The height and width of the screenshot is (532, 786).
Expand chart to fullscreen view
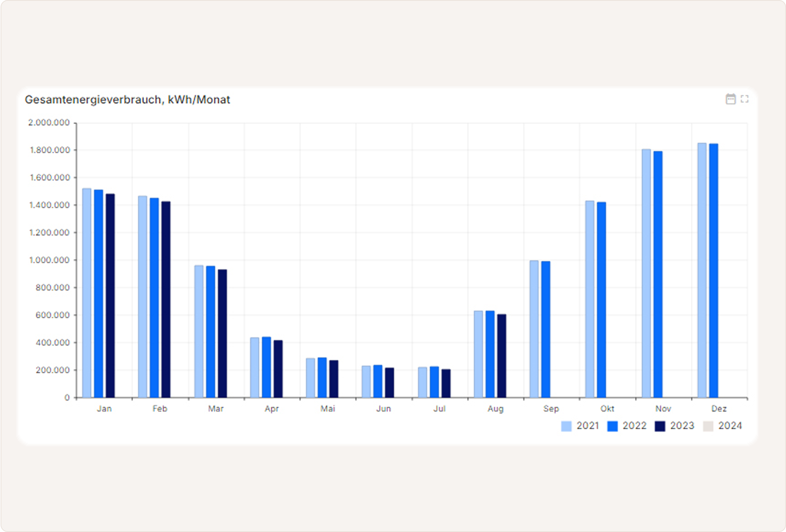[744, 99]
